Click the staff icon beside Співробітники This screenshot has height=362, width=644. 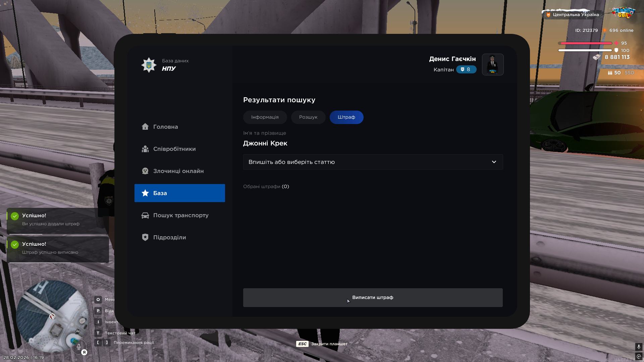click(x=145, y=149)
